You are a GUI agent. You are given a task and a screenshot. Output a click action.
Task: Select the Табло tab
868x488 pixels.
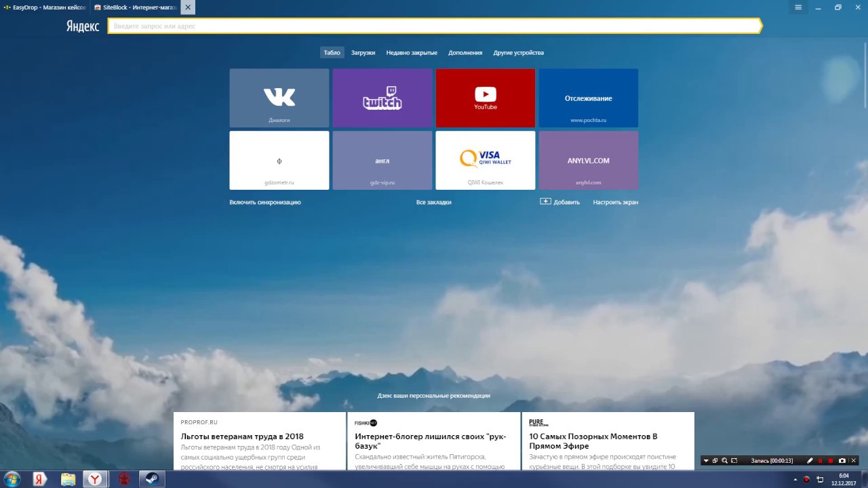coord(332,52)
